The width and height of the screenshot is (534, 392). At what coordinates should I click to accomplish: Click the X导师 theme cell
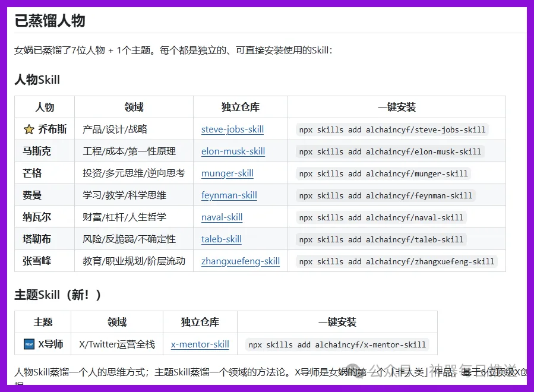click(x=43, y=344)
